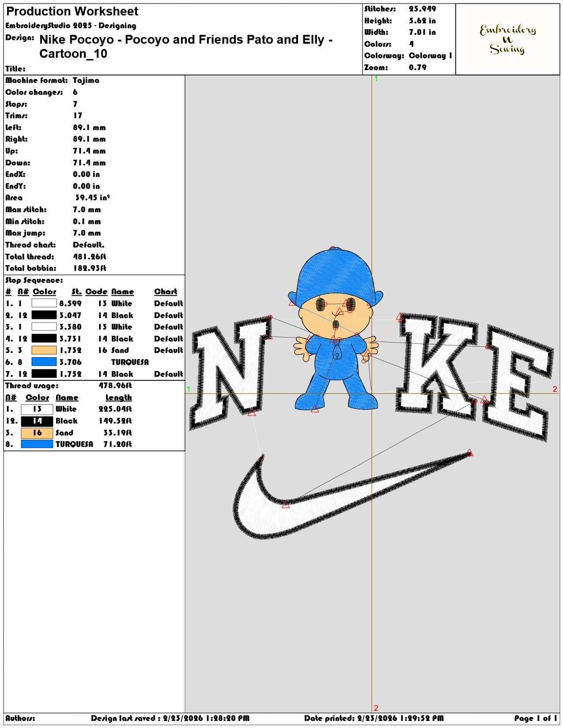This screenshot has height=728, width=563.
Task: Click the Stitches value '25.949'
Action: coord(422,9)
